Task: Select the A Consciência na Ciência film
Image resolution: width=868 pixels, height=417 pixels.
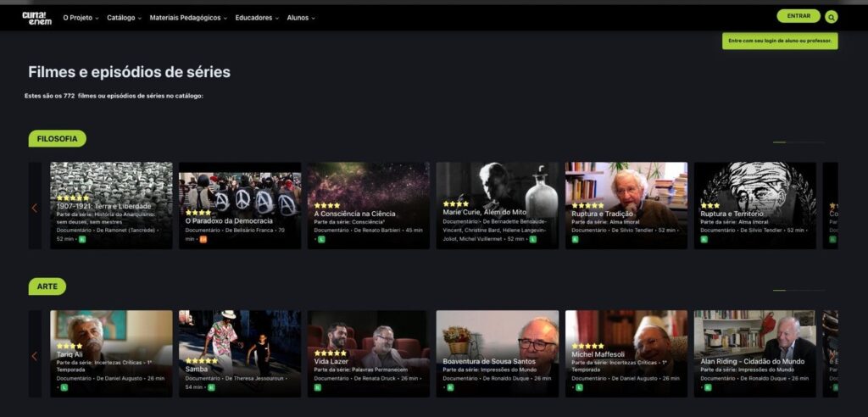Action: tap(368, 191)
